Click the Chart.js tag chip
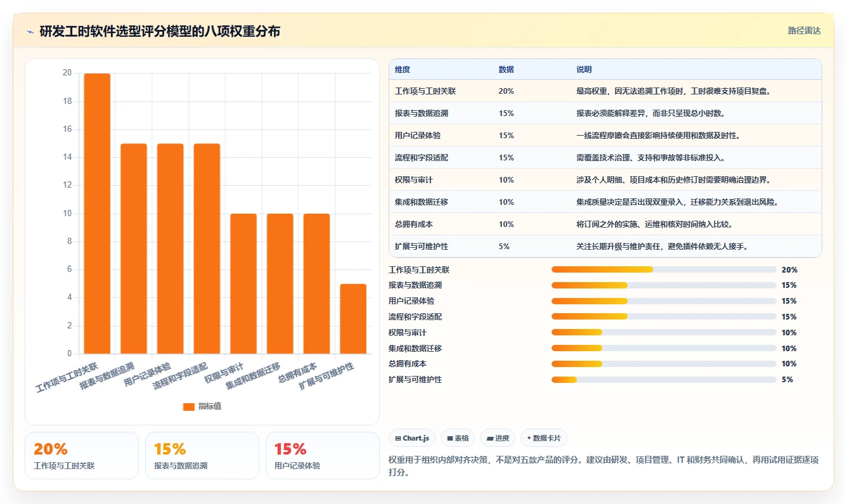847x504 pixels. click(x=412, y=438)
